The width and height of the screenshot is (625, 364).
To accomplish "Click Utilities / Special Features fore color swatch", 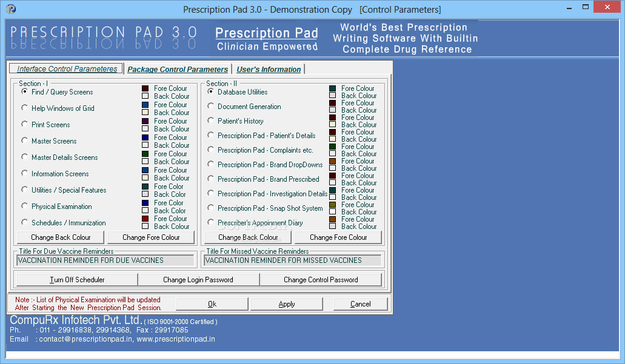I will tap(145, 187).
